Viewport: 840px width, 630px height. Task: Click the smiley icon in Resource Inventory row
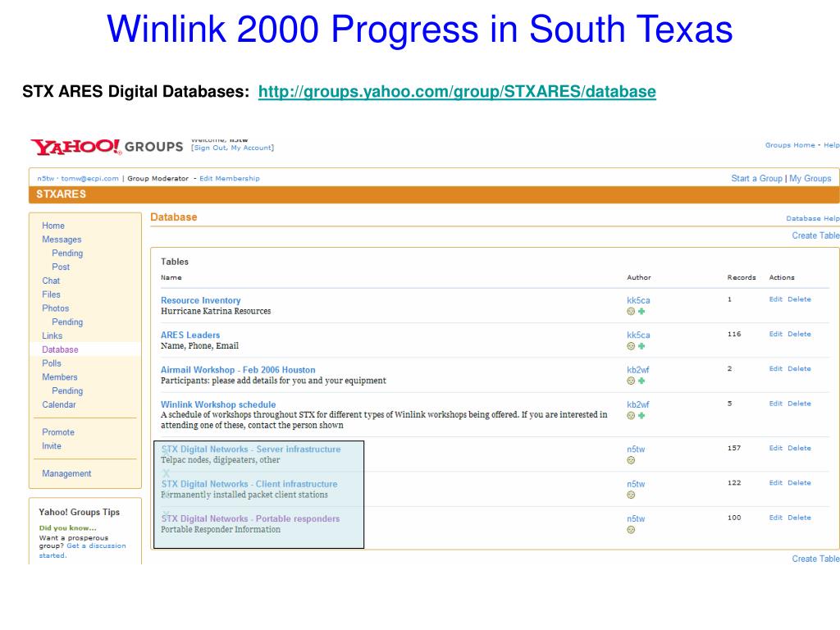coord(631,311)
